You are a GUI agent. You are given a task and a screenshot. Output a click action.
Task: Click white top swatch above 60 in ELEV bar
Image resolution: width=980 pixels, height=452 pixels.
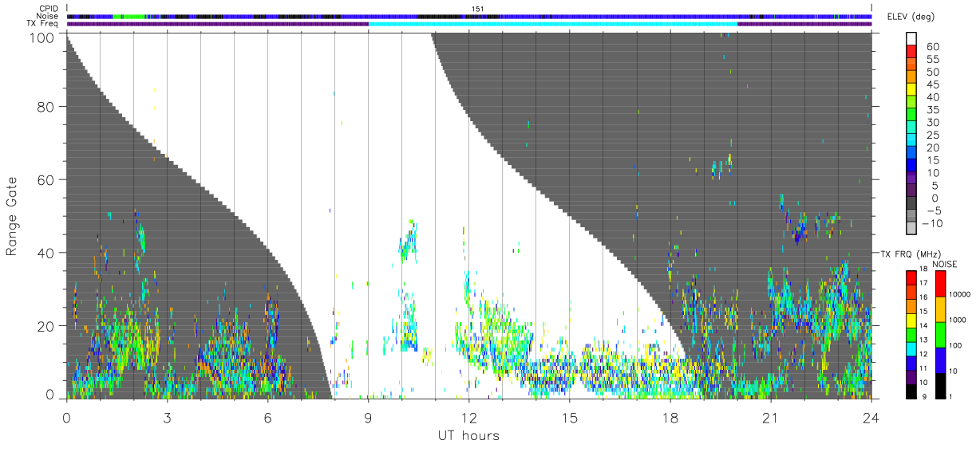pos(913,39)
